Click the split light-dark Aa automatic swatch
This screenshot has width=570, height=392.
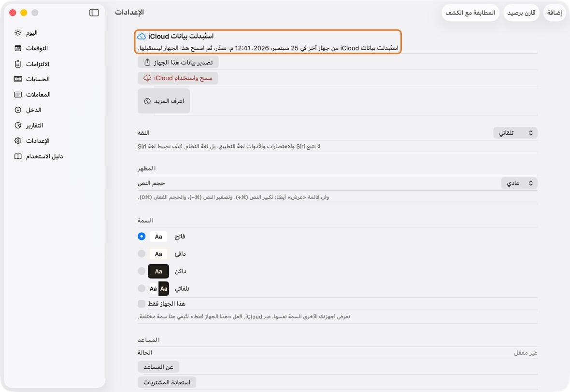pos(158,289)
